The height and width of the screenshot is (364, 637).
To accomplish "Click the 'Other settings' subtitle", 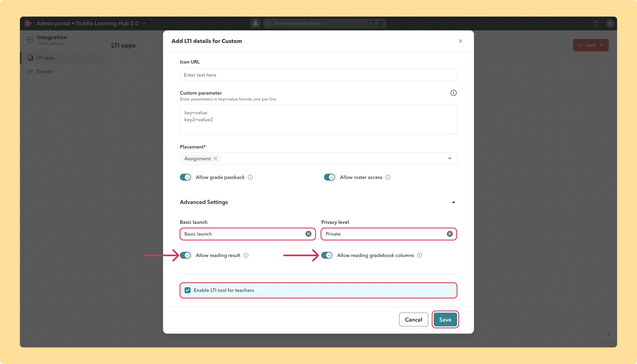I will click(51, 44).
